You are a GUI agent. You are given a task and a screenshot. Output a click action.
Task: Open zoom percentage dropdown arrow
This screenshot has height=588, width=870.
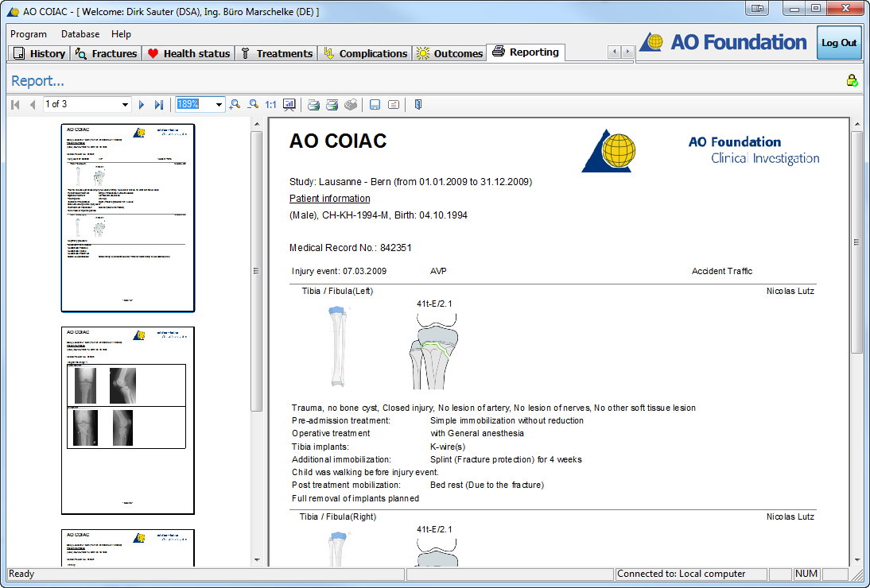219,104
